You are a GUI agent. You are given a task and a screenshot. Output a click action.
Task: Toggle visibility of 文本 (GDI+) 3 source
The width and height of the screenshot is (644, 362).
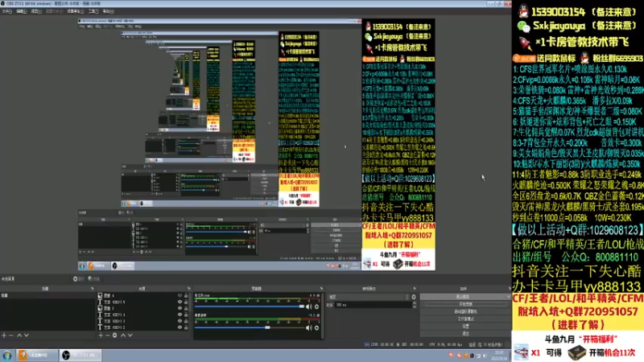[x=180, y=321]
